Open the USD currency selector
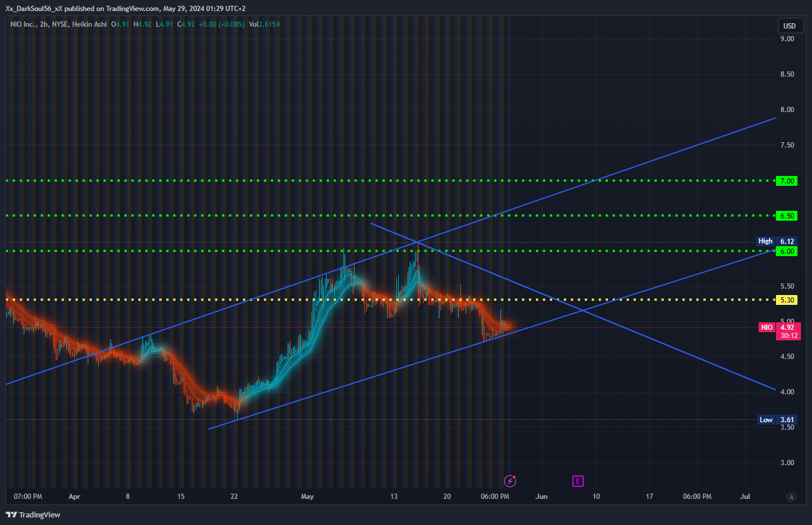Screen dimensions: 812x525 coord(789,26)
